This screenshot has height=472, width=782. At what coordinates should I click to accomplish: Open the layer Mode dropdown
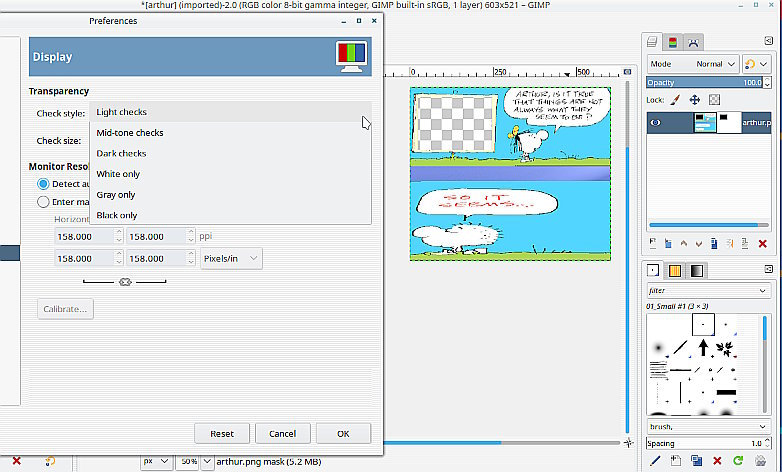point(693,64)
